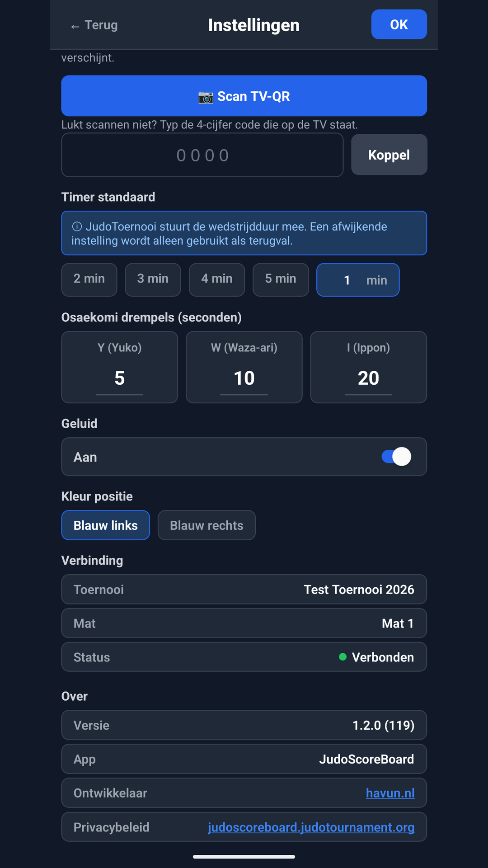Focus the 4-digit TV code field

[x=202, y=155]
